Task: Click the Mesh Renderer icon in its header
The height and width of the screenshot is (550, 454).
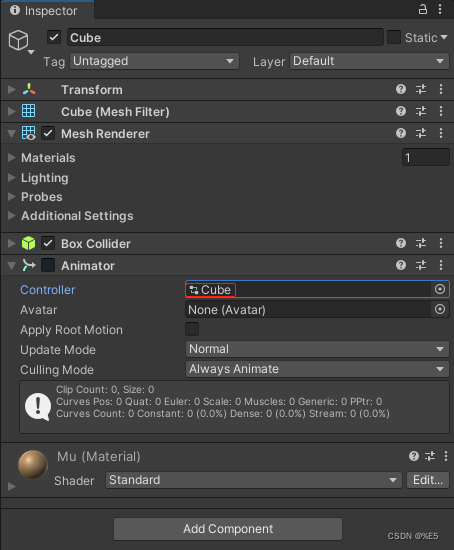Action: coord(28,133)
